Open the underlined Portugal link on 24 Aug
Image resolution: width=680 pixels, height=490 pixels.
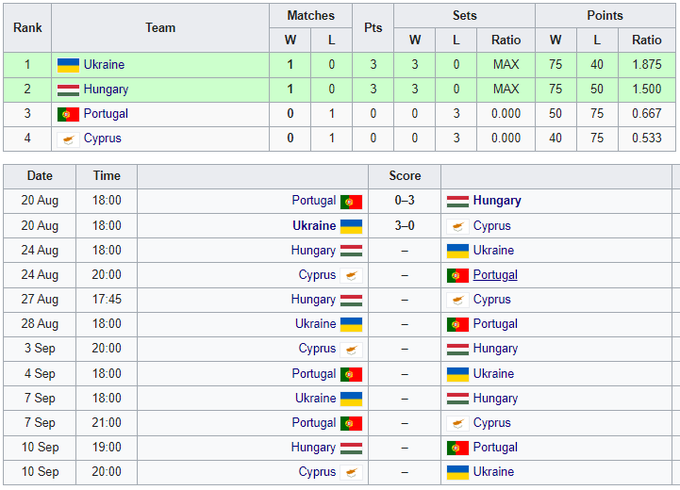tap(495, 275)
